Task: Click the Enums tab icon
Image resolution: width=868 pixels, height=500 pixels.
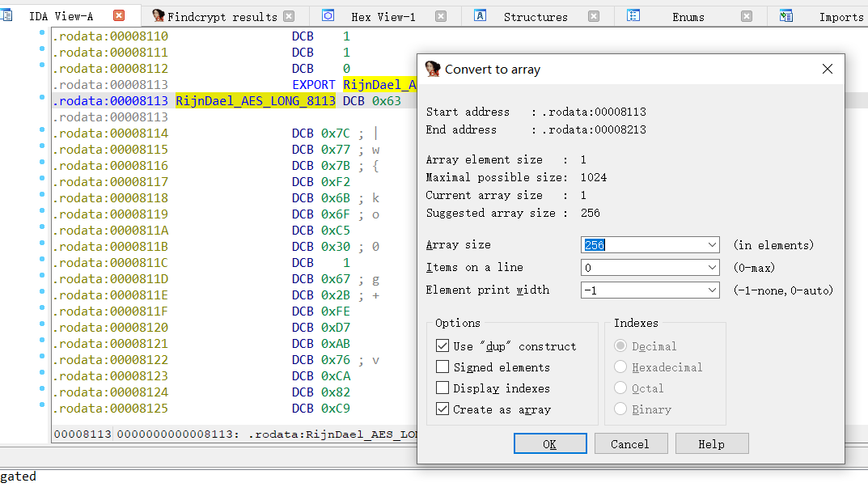Action: pyautogui.click(x=633, y=16)
